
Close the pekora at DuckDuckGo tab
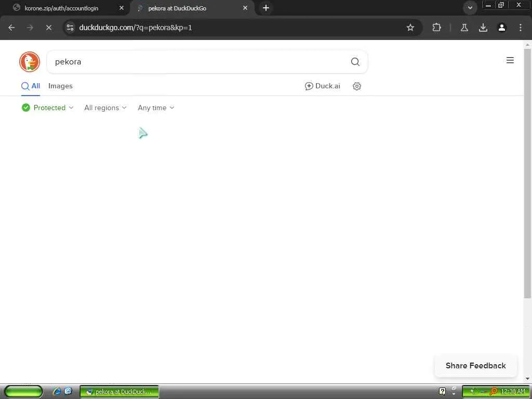pos(245,8)
